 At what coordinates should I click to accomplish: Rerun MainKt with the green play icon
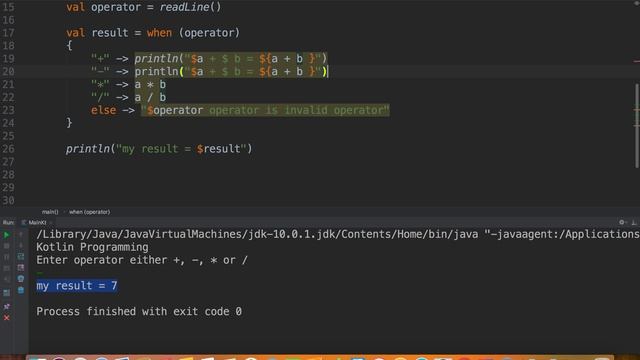(x=7, y=235)
